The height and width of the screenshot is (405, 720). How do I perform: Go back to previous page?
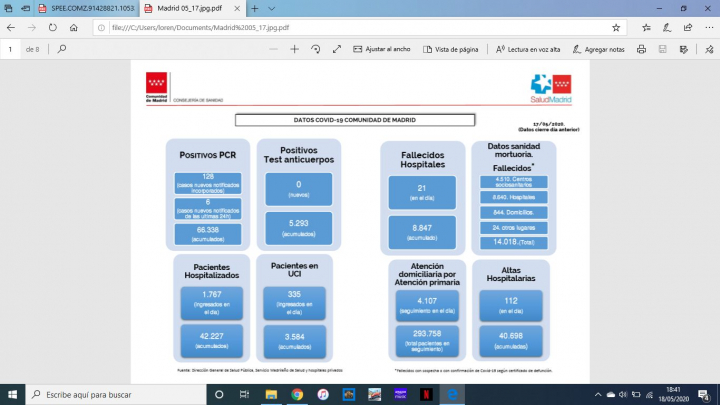click(10, 27)
